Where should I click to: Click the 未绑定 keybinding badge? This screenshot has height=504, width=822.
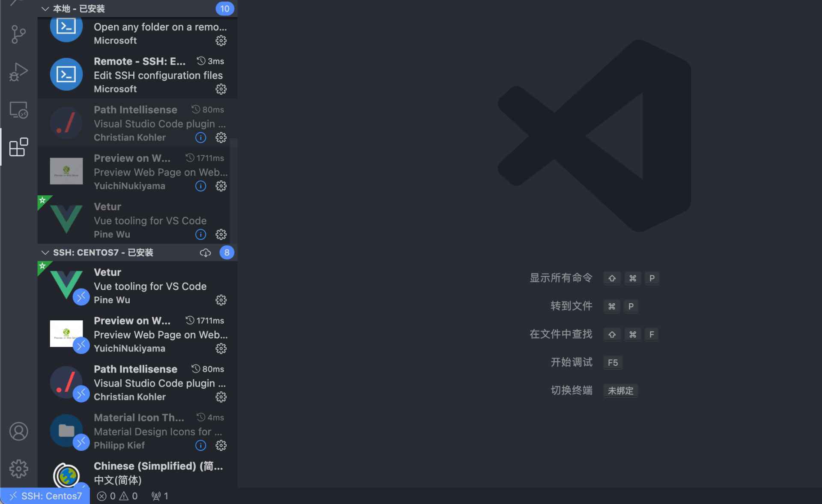pos(620,391)
